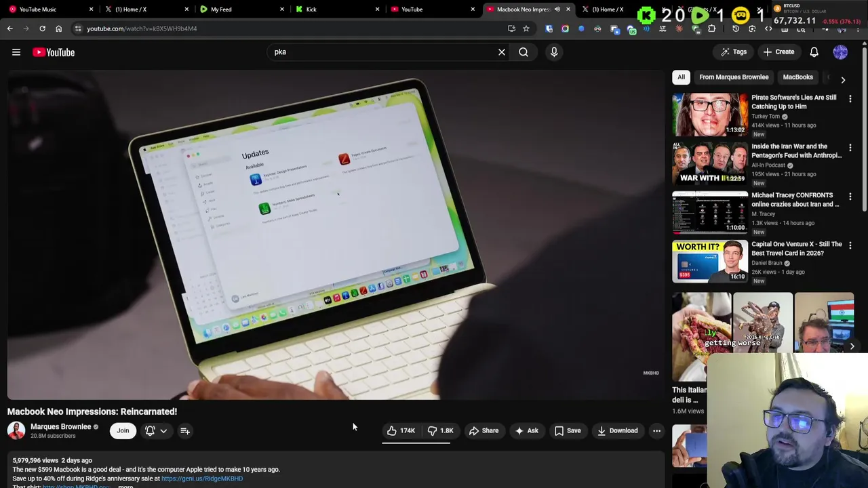This screenshot has height=488, width=868.
Task: Share this video
Action: click(x=484, y=430)
